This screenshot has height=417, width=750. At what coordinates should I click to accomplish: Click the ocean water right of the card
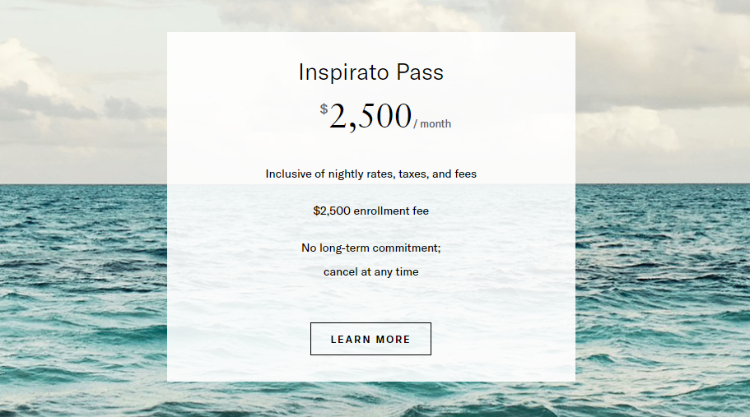pos(660,290)
